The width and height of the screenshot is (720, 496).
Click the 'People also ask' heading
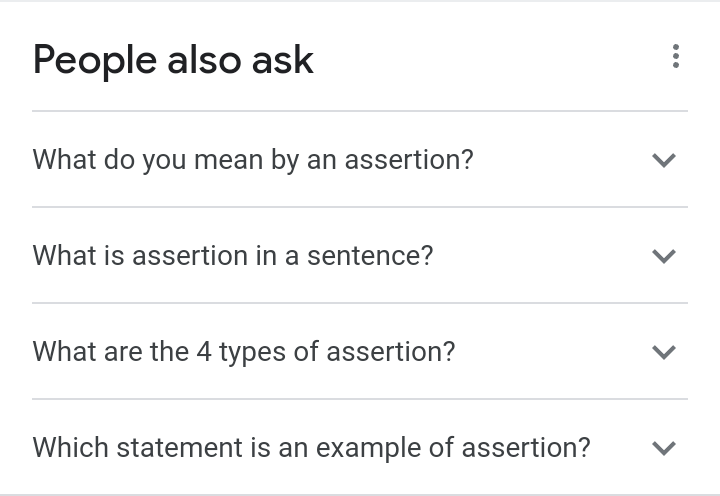[x=173, y=61]
